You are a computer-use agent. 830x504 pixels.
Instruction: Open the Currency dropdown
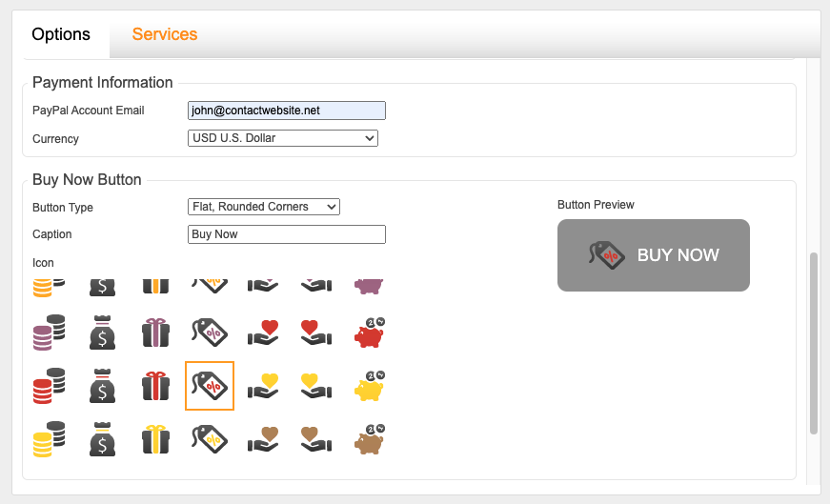283,138
